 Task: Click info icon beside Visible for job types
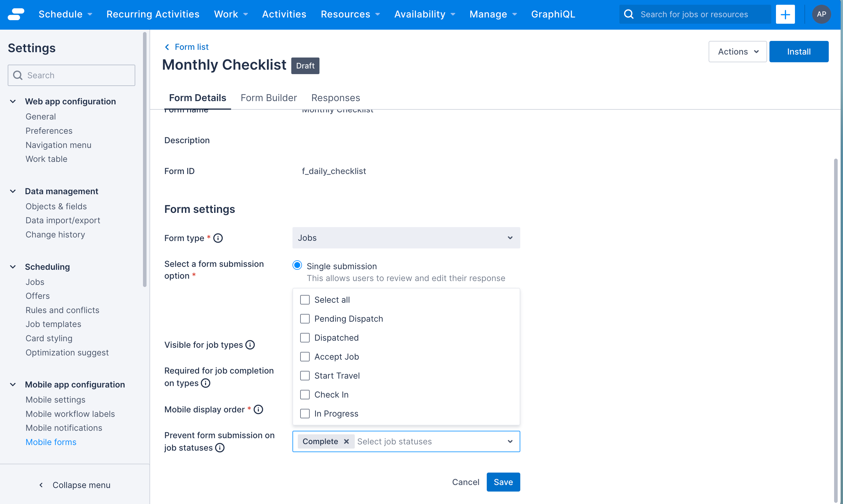(x=250, y=345)
